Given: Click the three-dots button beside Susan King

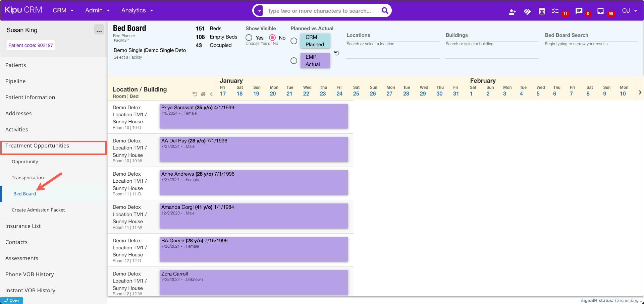Looking at the screenshot, I should tap(99, 30).
